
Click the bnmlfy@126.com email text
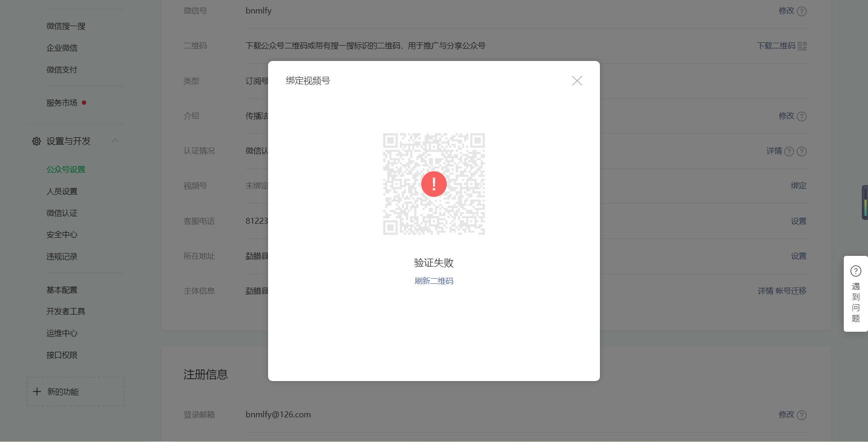point(278,415)
